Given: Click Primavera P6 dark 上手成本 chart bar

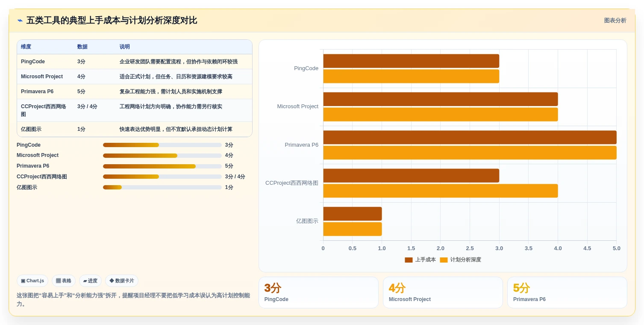Looking at the screenshot, I should [x=470, y=137].
